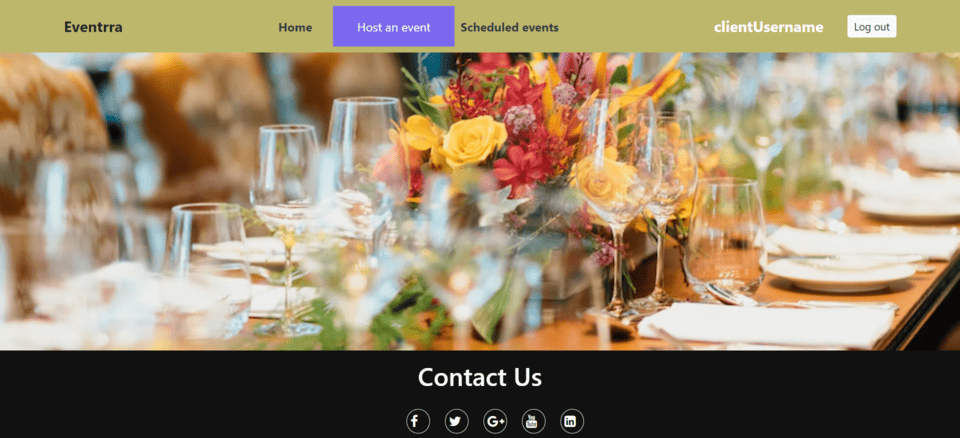Open the YouTube social icon
The width and height of the screenshot is (960, 438).
point(533,421)
